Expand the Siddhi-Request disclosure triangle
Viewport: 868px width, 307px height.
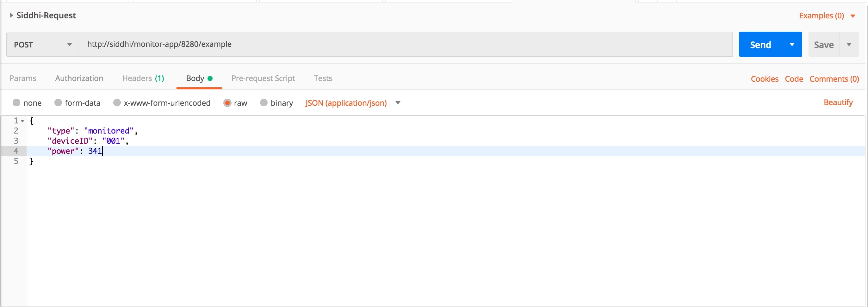(11, 15)
